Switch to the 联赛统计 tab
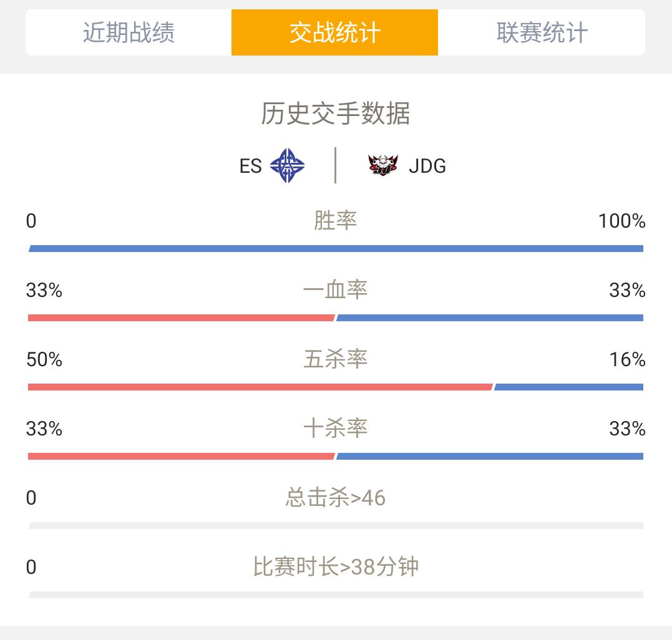The width and height of the screenshot is (672, 640). pos(542,32)
